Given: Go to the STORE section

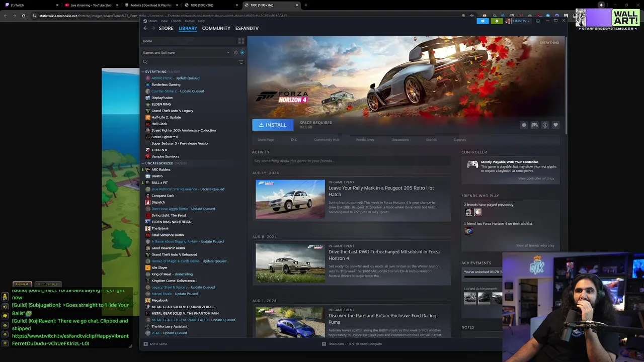Looking at the screenshot, I should pyautogui.click(x=166, y=28).
